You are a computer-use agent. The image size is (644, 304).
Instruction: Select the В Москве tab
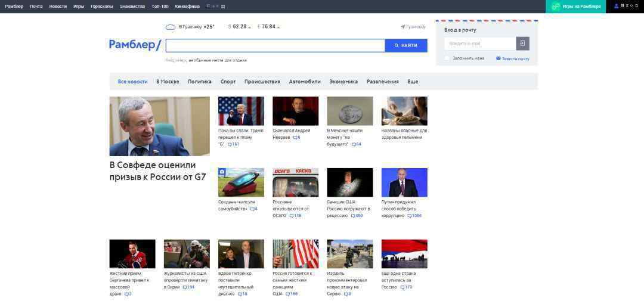coord(168,82)
